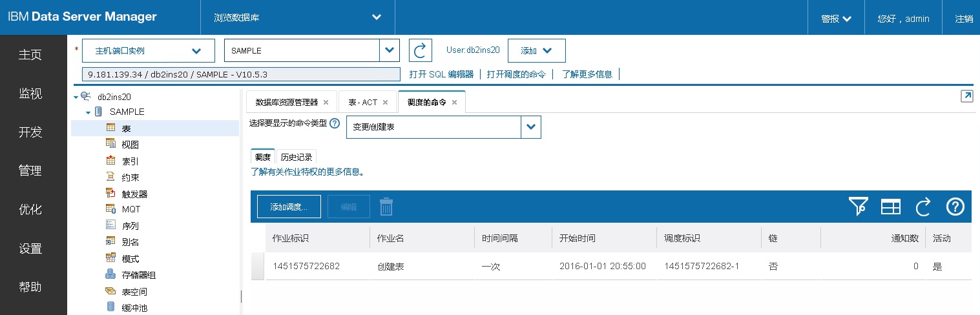Screen dimensions: 980x315
Task: Select the row selector for job 1451575722682
Action: 257,266
